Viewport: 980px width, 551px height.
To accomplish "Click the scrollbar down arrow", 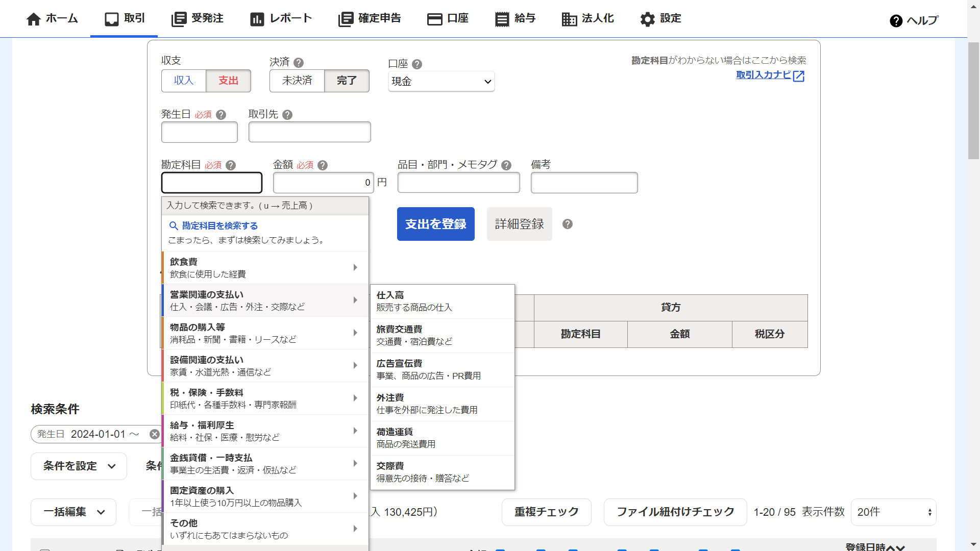I will click(974, 545).
